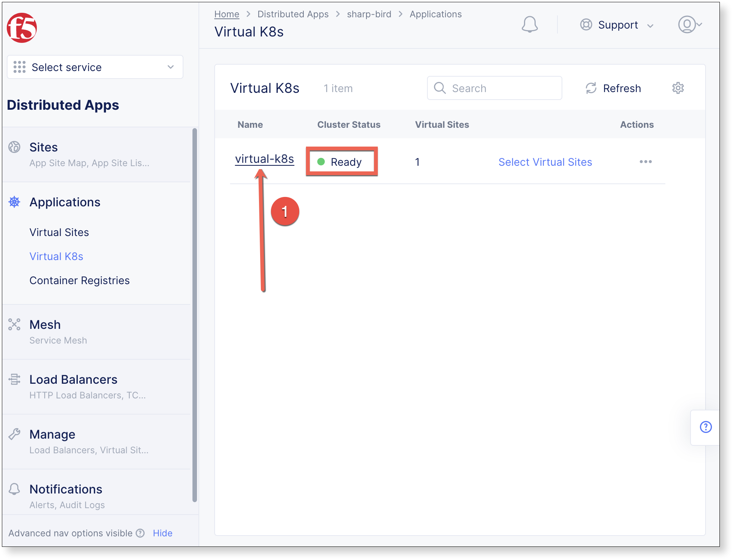Go to Home breadcrumb link
This screenshot has width=733, height=560.
coord(227,14)
